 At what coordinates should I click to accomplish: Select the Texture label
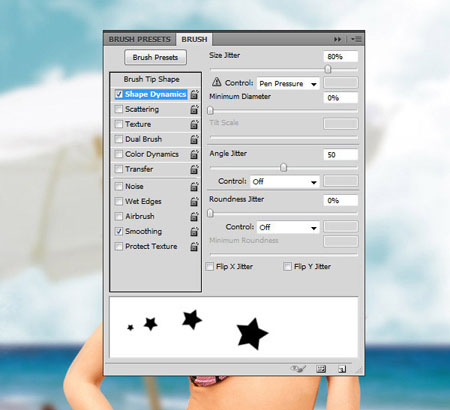138,124
